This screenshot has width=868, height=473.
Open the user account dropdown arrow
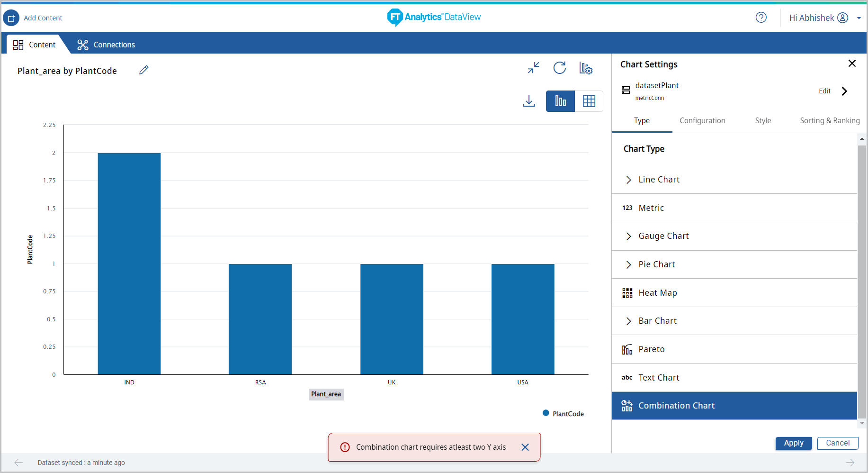859,18
